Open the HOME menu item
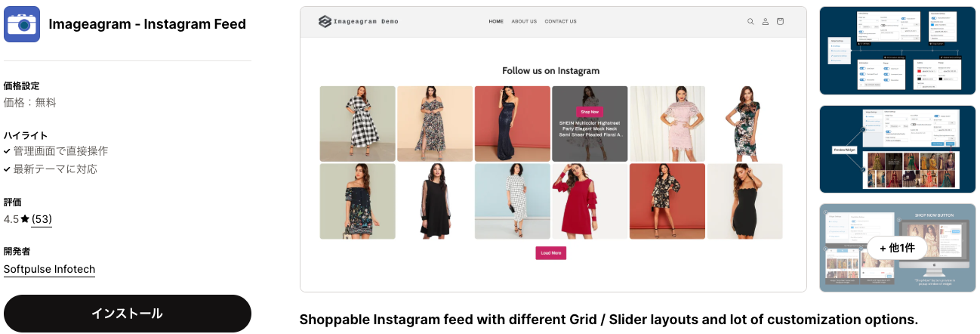The width and height of the screenshot is (980, 334). [x=496, y=21]
